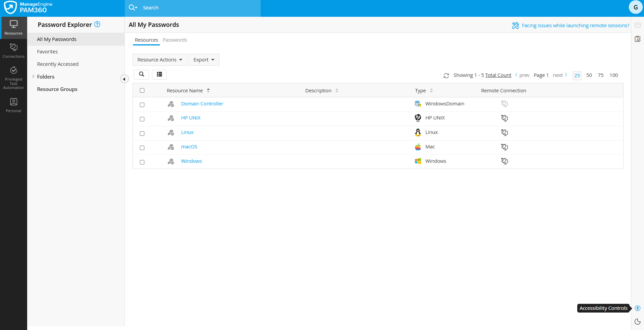The height and width of the screenshot is (330, 644).
Task: Open the Domain Controller resource link
Action: (x=202, y=103)
